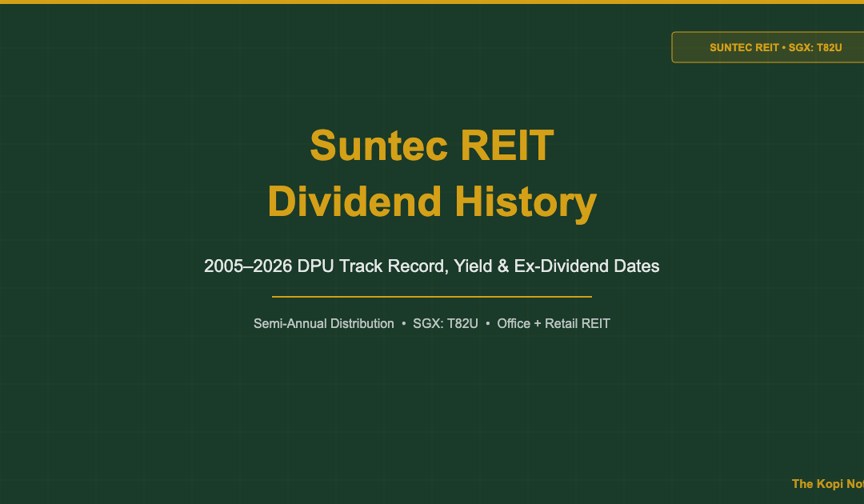Click the SUNTEC REIT • SGX: T82U badge
Viewport: 864px width, 504px height.
[767, 47]
